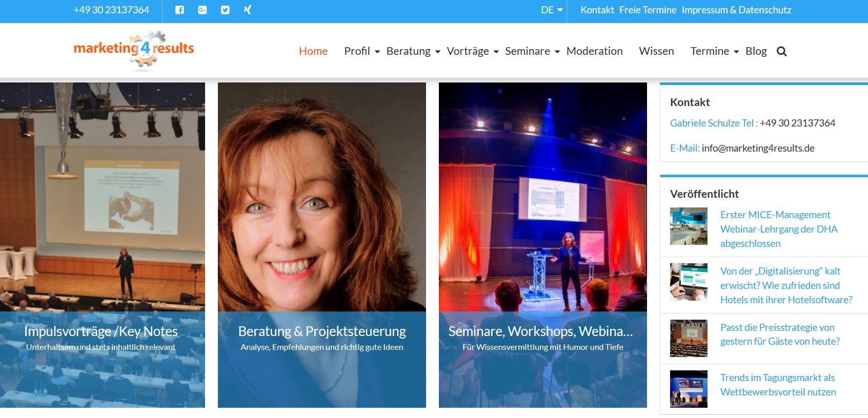Open the Xing profile icon
The image size is (868, 418).
[248, 10]
